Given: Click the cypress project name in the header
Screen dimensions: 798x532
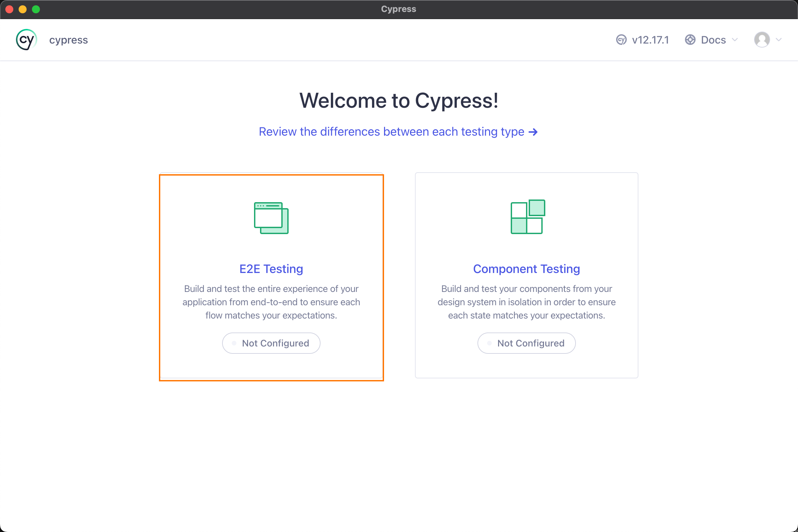Looking at the screenshot, I should pos(68,40).
